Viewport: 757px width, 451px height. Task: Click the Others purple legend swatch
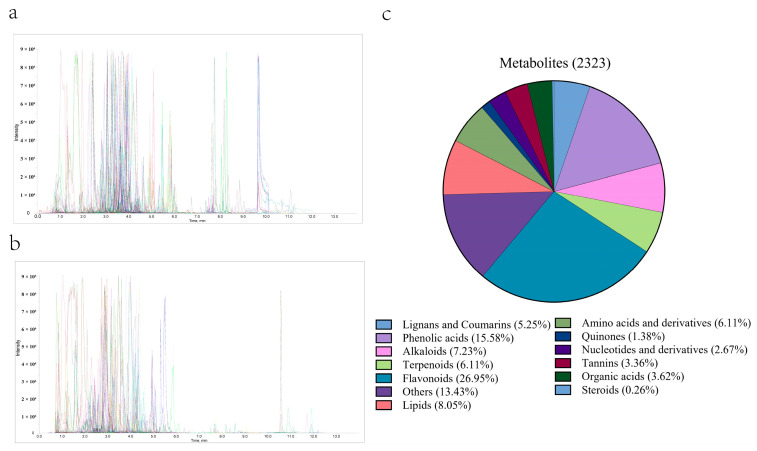(x=384, y=392)
